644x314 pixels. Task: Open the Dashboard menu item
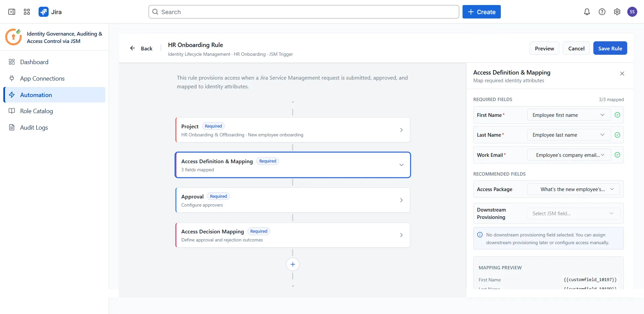pos(54,62)
